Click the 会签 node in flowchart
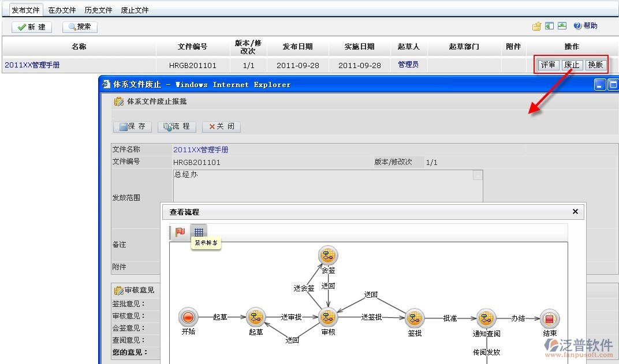Image resolution: width=619 pixels, height=364 pixels. [x=328, y=255]
